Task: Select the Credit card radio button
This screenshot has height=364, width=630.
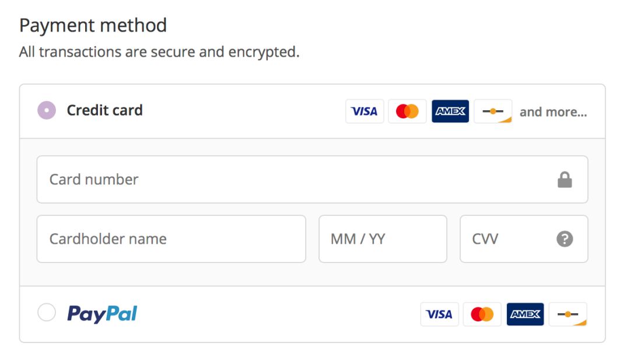Action: click(x=47, y=110)
